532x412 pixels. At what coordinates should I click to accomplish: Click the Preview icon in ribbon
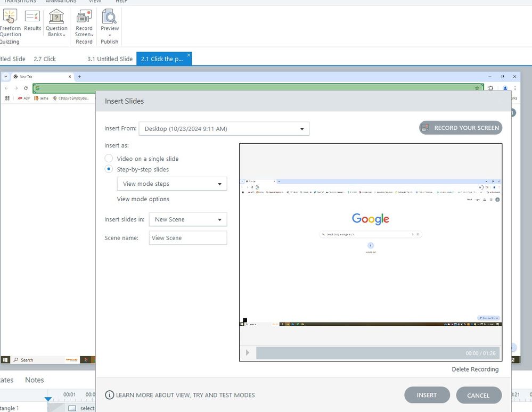(x=110, y=17)
